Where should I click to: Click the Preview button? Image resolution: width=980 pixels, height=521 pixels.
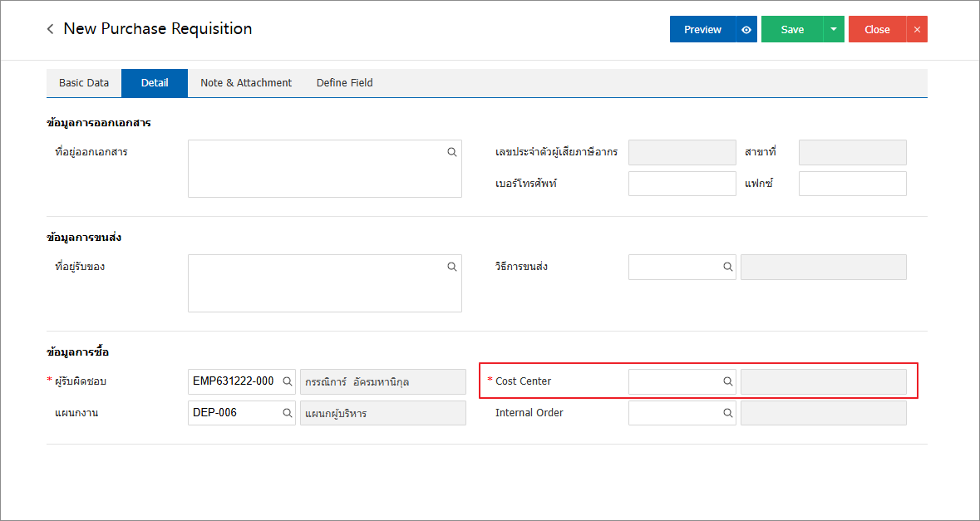[x=702, y=30]
